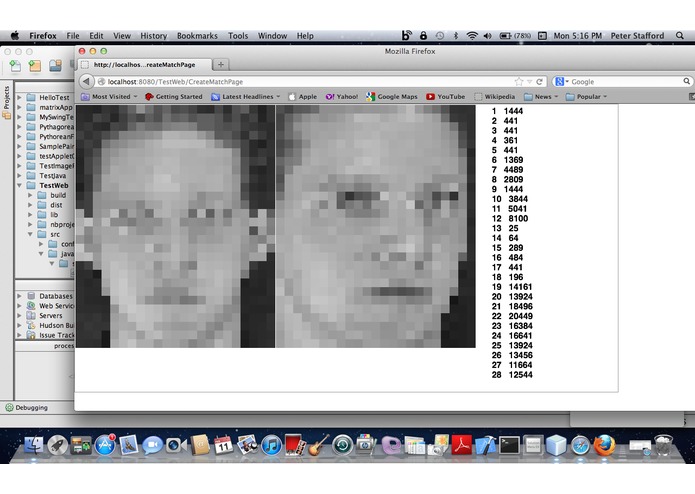This screenshot has width=695, height=494.
Task: Collapse the TestWeb project node
Action: point(19,185)
